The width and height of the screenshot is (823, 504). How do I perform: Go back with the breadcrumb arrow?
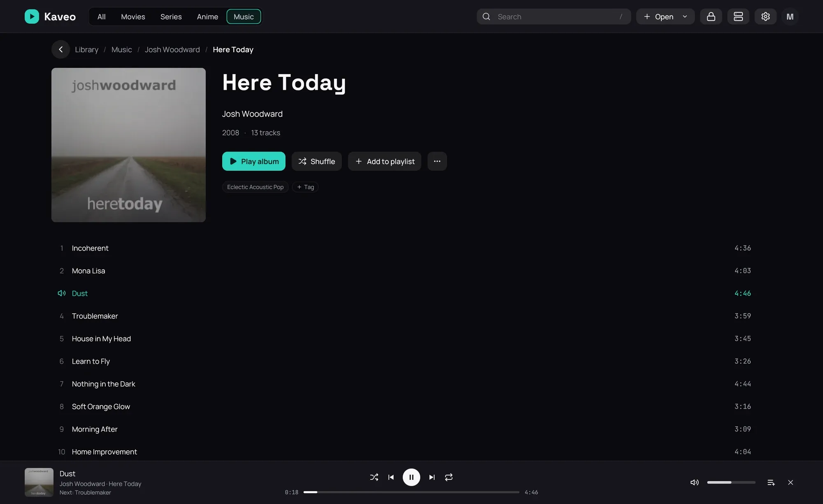pyautogui.click(x=60, y=49)
